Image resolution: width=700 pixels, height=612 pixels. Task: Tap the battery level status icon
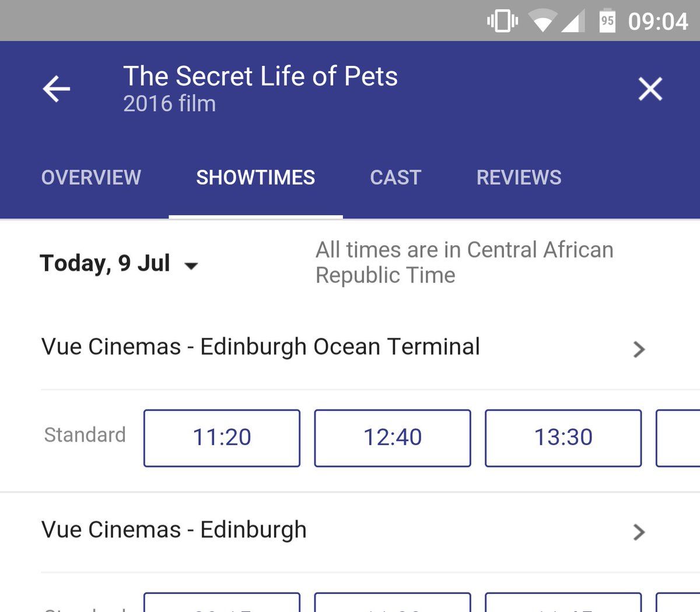click(x=607, y=22)
